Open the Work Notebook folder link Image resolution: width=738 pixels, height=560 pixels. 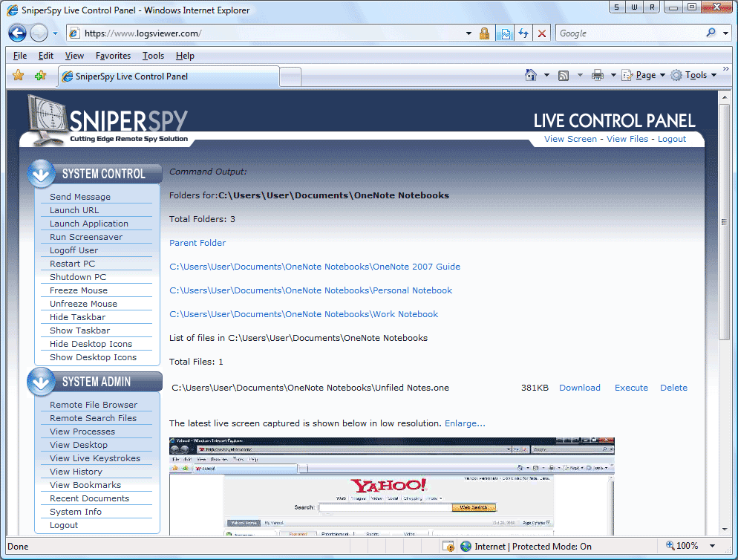[304, 314]
